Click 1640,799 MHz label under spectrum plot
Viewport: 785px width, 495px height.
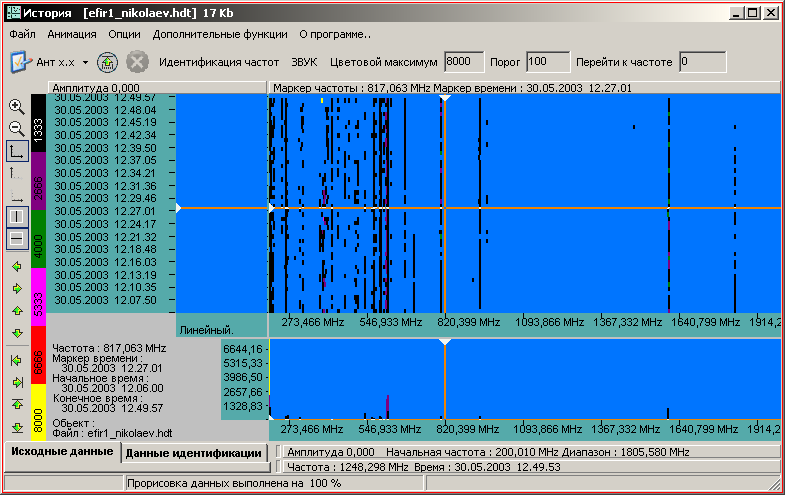tap(703, 429)
